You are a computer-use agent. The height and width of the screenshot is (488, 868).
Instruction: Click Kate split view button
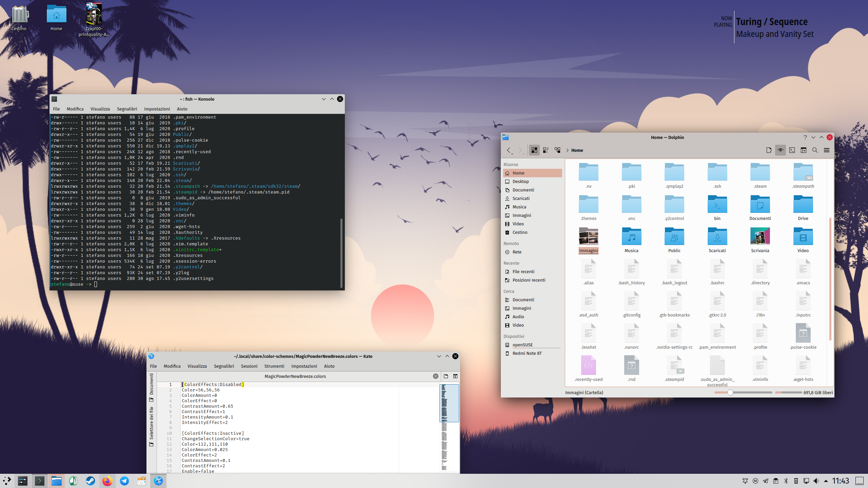coord(455,376)
